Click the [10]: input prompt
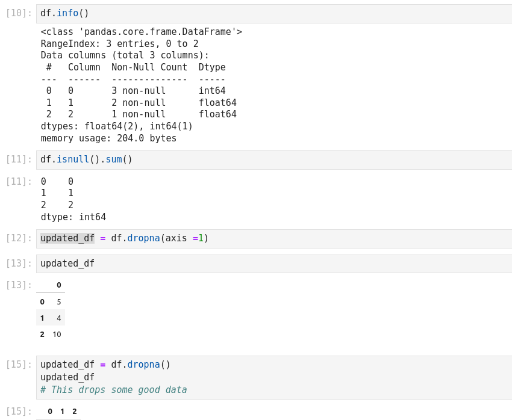 pyautogui.click(x=19, y=13)
